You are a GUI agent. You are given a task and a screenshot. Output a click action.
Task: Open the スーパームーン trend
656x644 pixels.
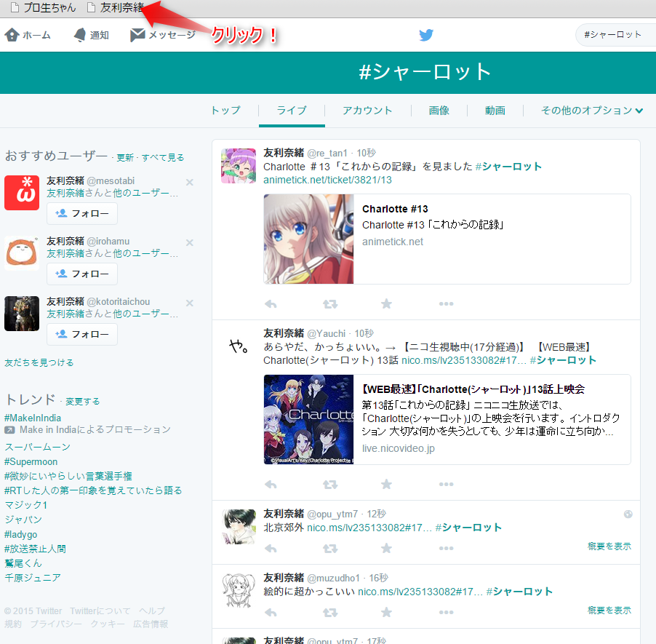coord(37,448)
